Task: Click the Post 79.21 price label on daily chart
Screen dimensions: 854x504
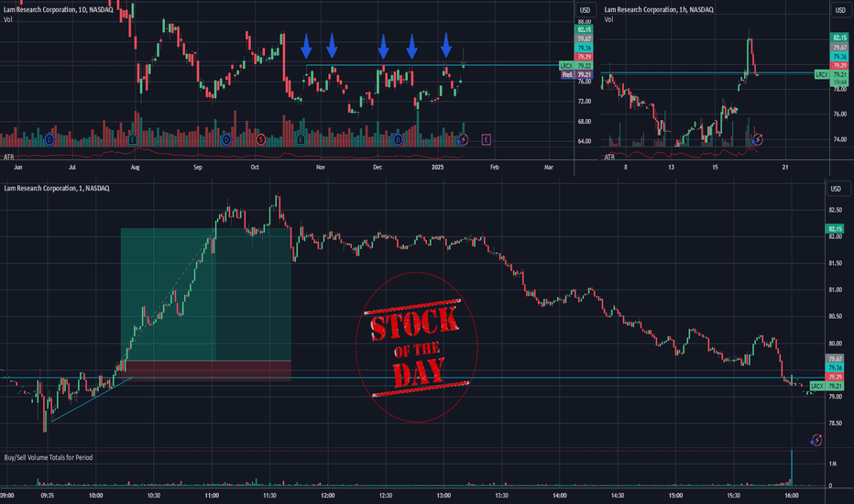Action: point(576,74)
